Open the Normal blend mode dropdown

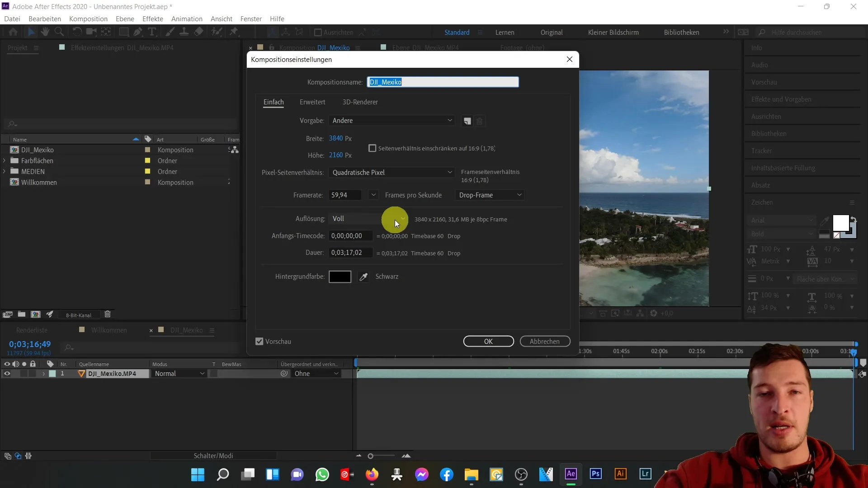[179, 374]
